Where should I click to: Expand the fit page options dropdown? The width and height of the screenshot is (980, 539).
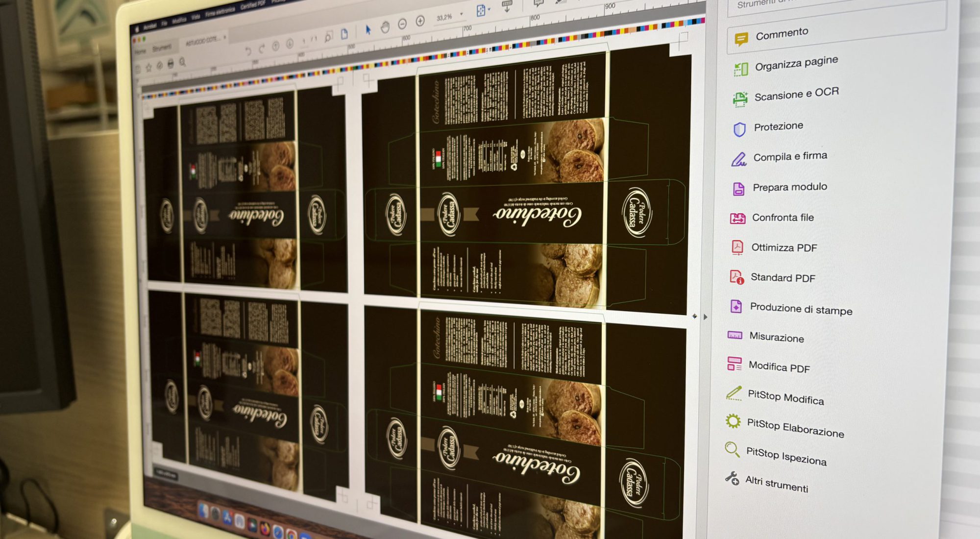pyautogui.click(x=489, y=9)
